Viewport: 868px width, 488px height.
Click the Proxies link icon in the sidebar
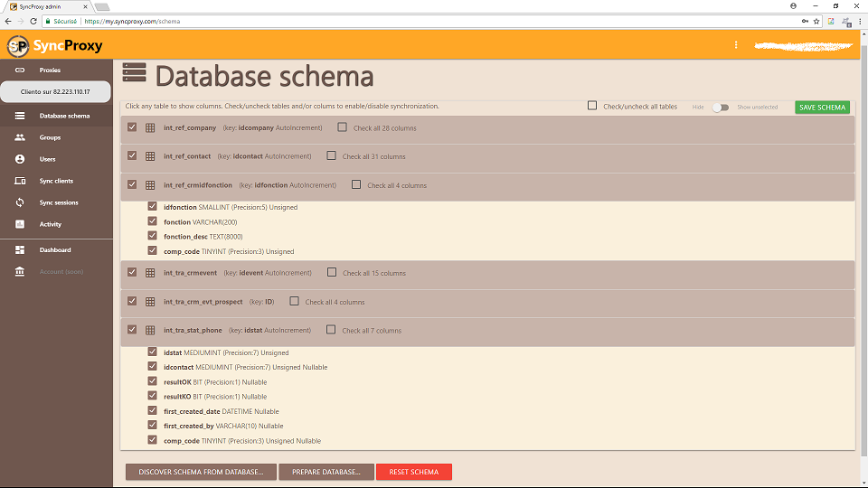point(20,70)
